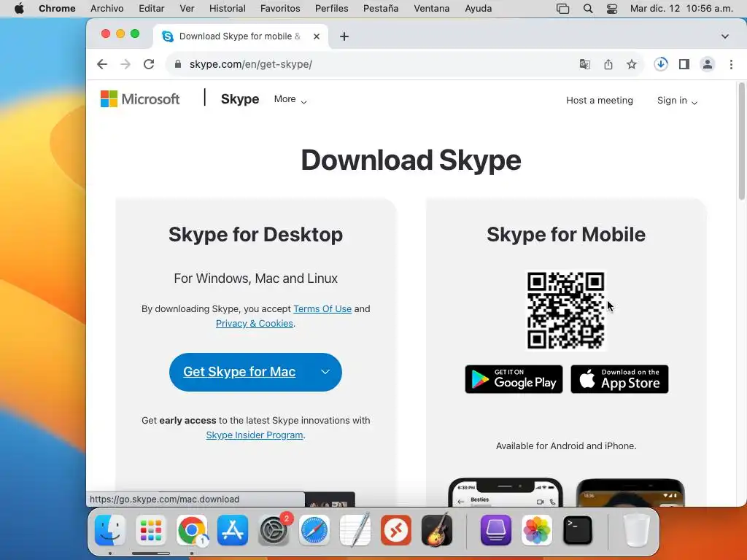
Task: Open a new browser tab
Action: pyautogui.click(x=344, y=36)
